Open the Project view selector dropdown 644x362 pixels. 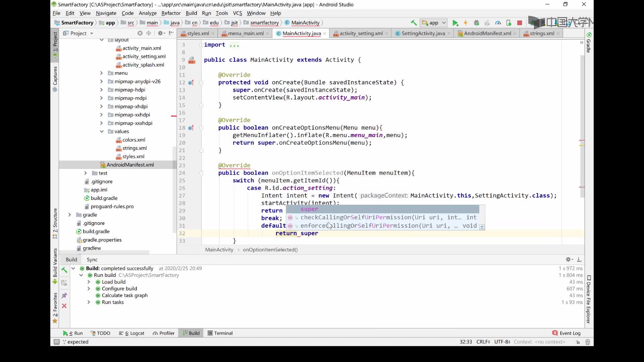click(78, 33)
